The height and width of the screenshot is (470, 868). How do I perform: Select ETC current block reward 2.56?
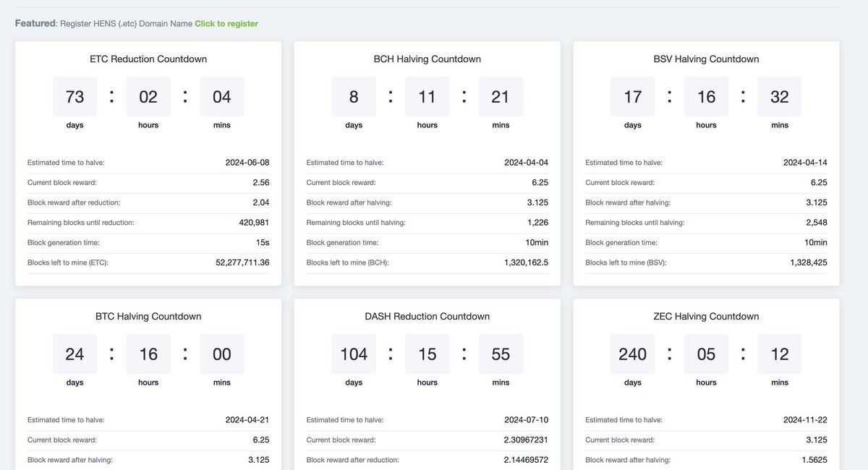coord(260,182)
